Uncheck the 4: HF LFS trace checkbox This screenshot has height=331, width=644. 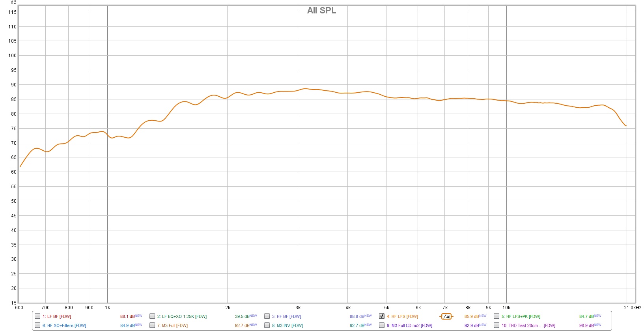382,316
